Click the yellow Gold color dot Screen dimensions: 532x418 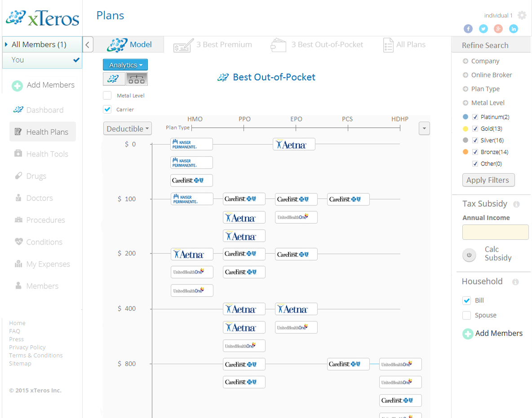click(x=465, y=129)
